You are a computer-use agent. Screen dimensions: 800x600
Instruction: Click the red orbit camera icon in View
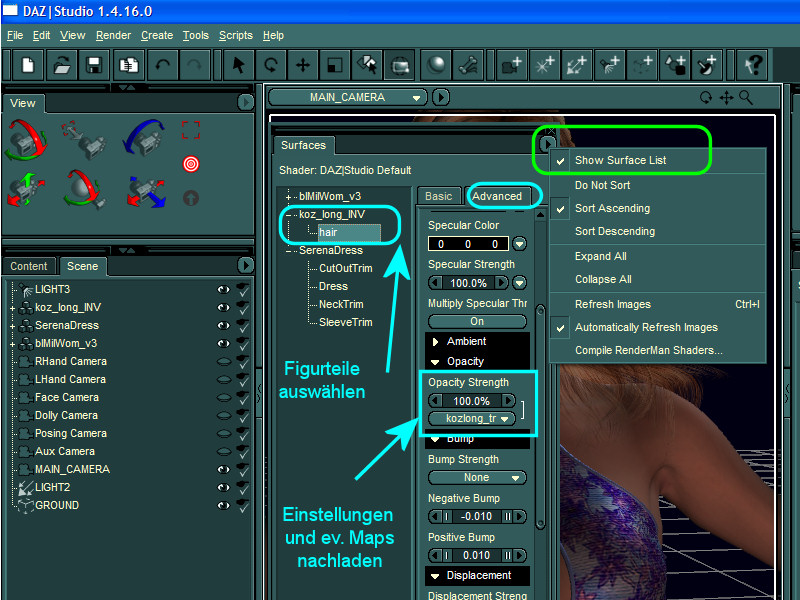[x=26, y=140]
